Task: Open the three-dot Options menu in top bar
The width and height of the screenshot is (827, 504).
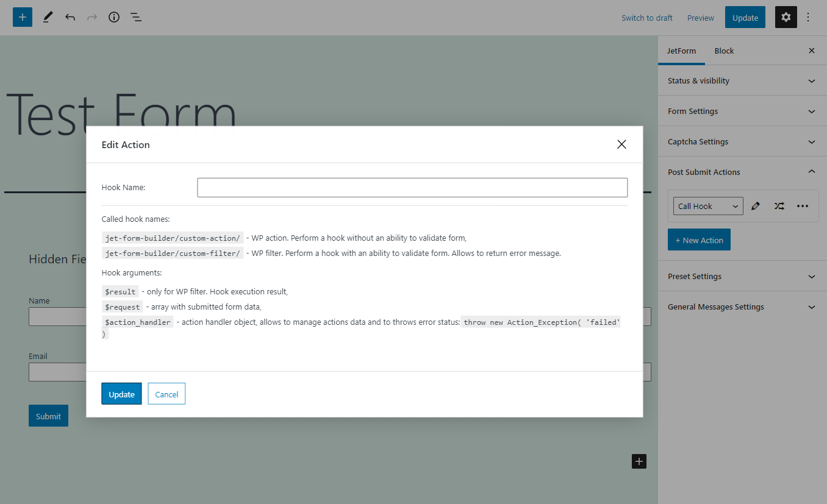Action: pyautogui.click(x=809, y=17)
